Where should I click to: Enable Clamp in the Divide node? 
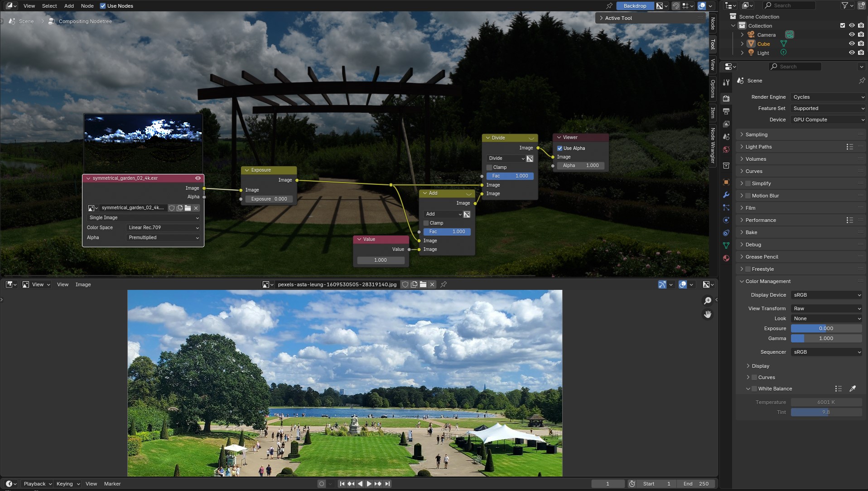489,167
